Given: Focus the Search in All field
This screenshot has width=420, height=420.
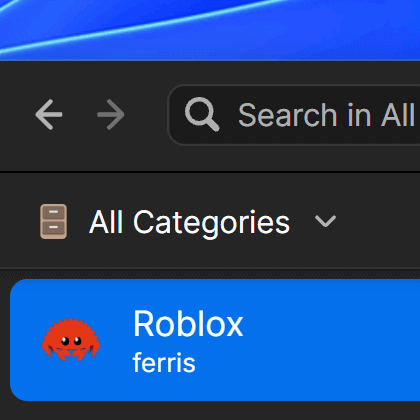Looking at the screenshot, I should point(294,115).
